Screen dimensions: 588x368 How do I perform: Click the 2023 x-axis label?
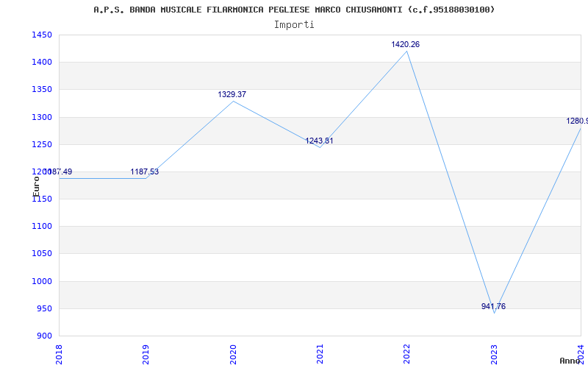coord(494,354)
